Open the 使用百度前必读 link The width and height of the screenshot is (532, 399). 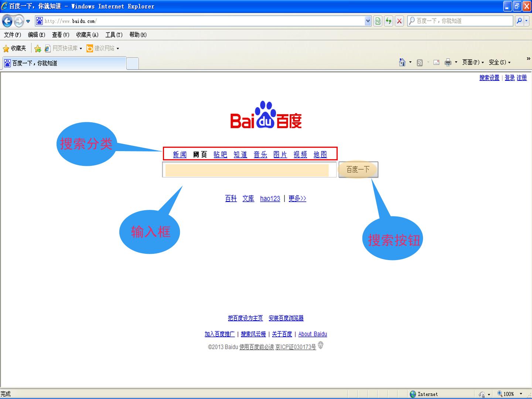(257, 347)
